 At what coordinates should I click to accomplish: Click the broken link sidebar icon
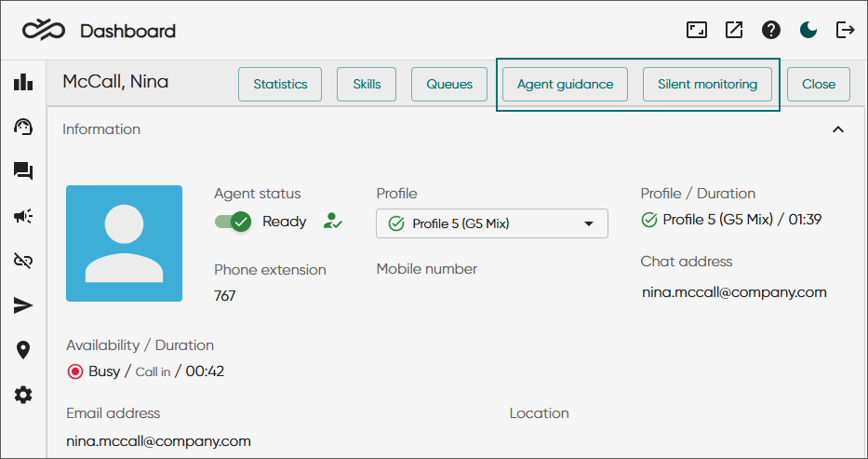click(23, 261)
